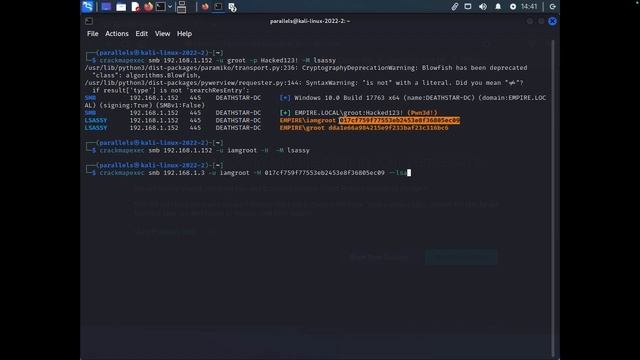Open the Kali applications menu
The width and height of the screenshot is (640, 360).
[87, 7]
